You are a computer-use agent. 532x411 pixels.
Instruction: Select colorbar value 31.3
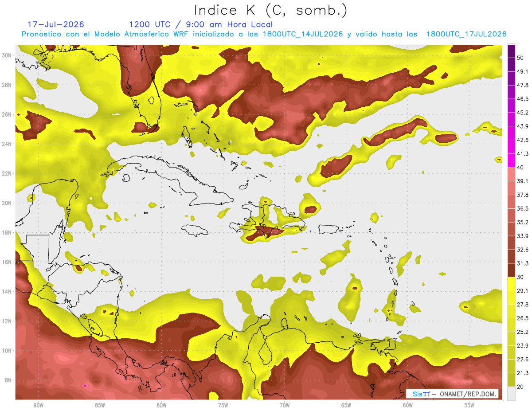(523, 263)
